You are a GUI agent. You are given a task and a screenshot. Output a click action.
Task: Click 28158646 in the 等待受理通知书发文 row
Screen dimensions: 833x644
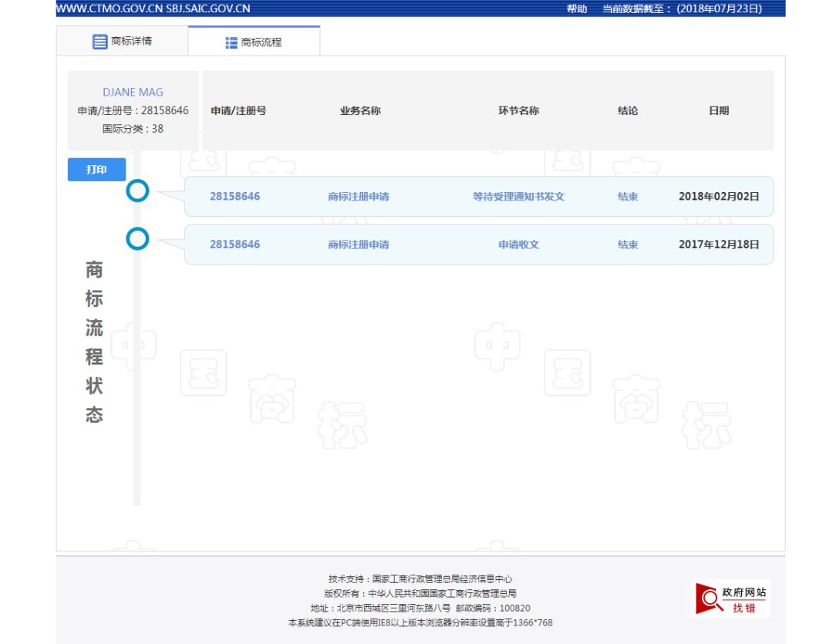[234, 197]
